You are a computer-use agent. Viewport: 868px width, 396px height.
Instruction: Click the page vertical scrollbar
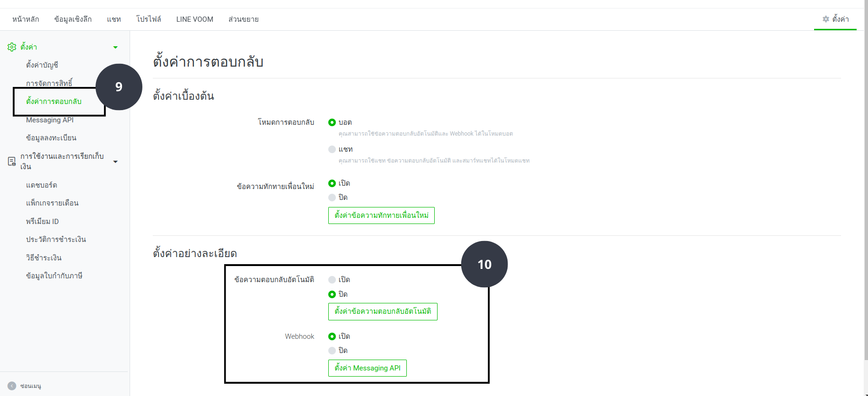[x=866, y=189]
